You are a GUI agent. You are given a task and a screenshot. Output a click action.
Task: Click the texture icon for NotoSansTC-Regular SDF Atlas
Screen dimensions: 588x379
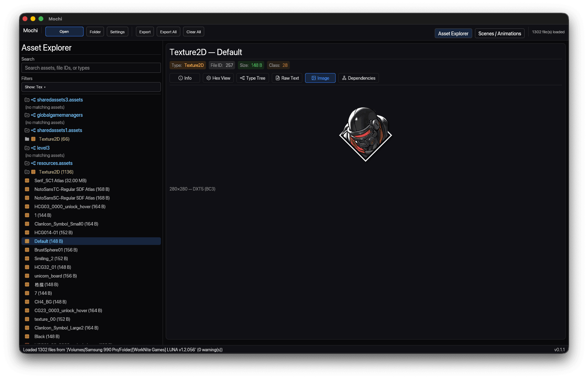(x=27, y=189)
